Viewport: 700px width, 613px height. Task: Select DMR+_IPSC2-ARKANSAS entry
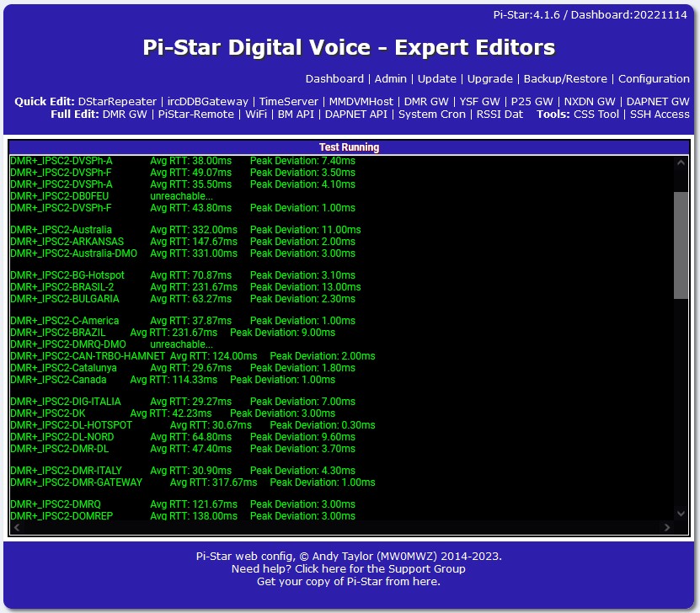click(183, 242)
